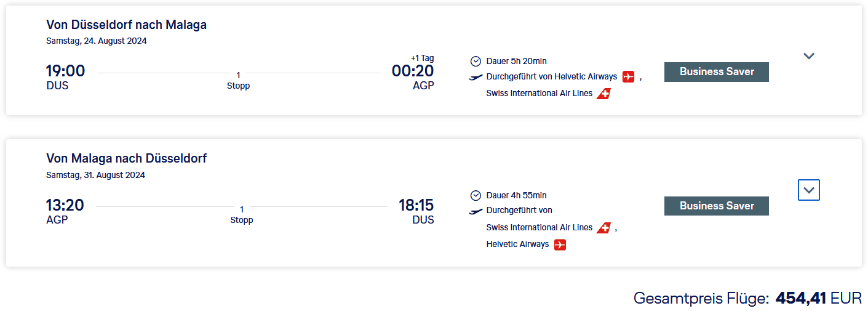
Task: Click the +1 Tag arrival note
Action: point(422,58)
